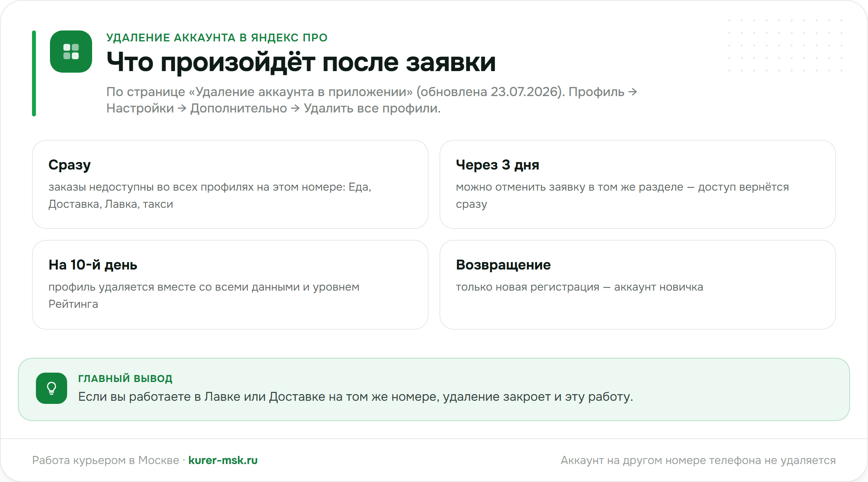Click the heading "Что произойдёт после заявки"
This screenshot has width=868, height=482.
tap(301, 62)
